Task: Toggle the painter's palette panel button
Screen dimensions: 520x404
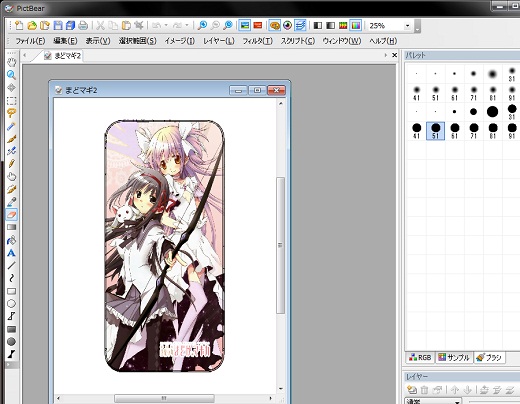Action: [x=275, y=25]
